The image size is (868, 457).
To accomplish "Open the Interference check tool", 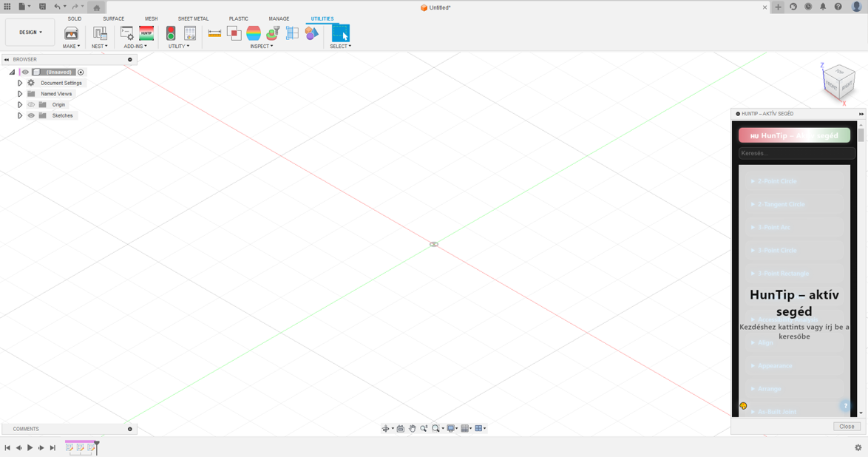I will (x=234, y=33).
